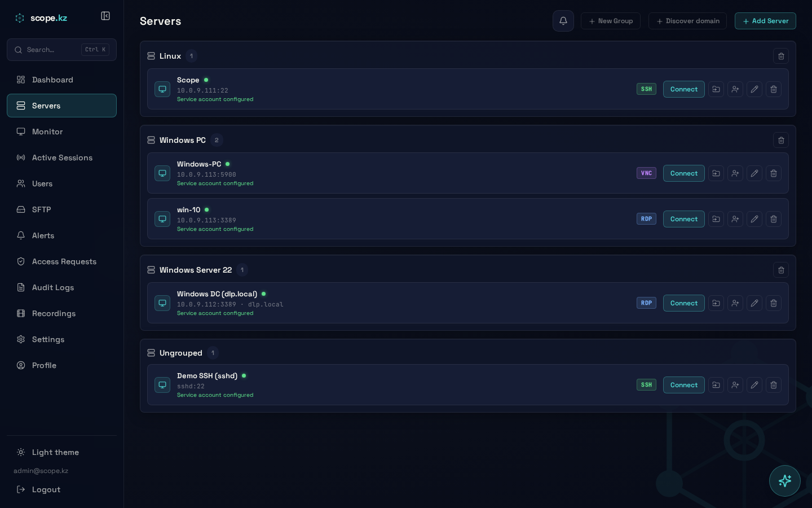Click the monitor icon of Scope server

(x=162, y=89)
